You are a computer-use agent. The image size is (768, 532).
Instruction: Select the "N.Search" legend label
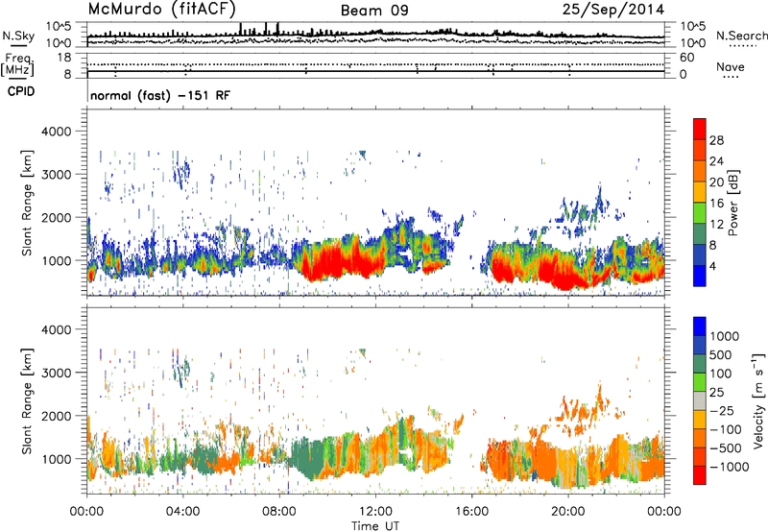[741, 36]
